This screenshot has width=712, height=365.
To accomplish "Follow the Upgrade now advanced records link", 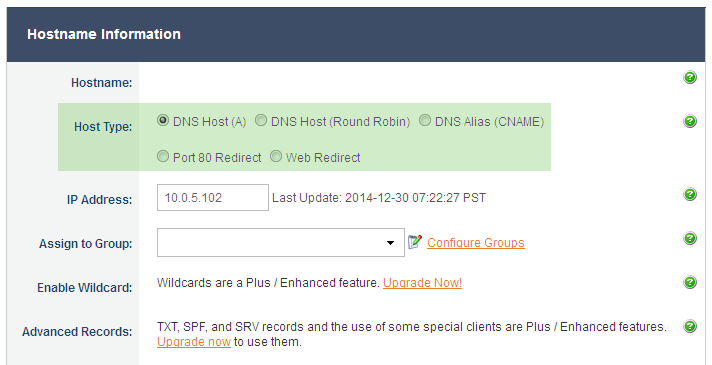I will point(194,341).
